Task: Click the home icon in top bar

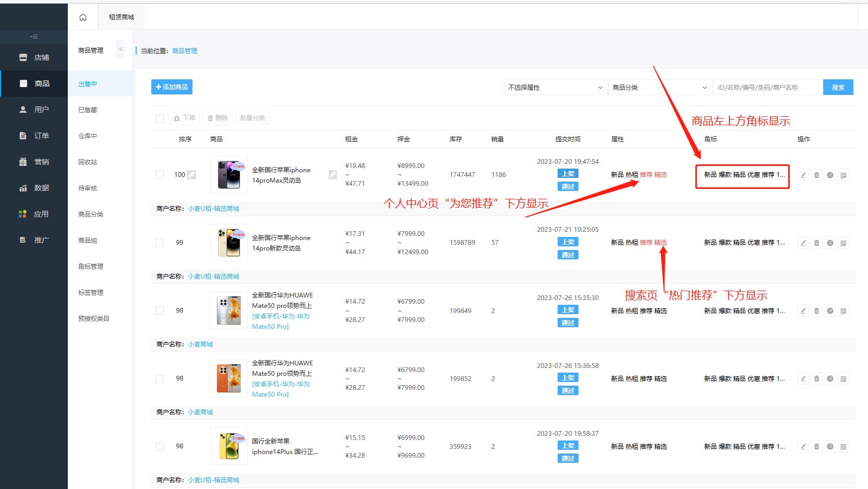Action: [x=82, y=17]
